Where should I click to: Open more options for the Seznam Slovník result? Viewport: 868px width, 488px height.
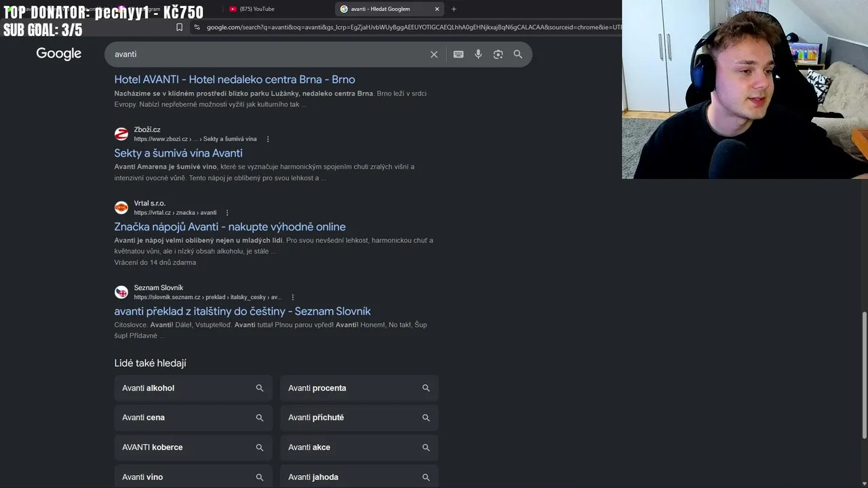292,297
